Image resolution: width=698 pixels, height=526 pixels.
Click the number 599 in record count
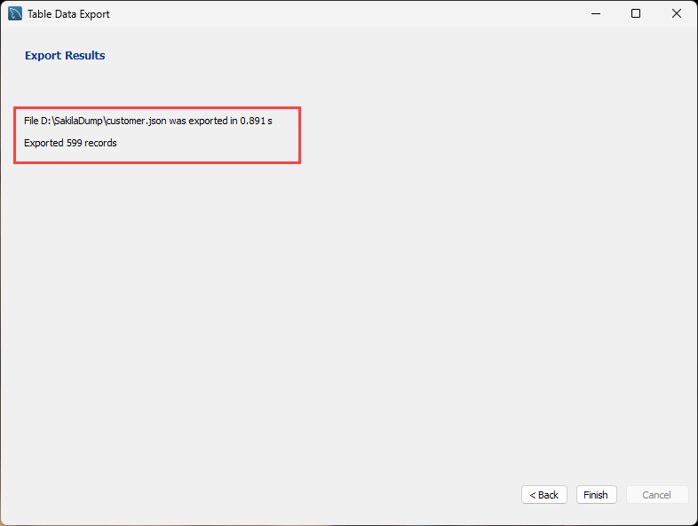click(x=74, y=143)
